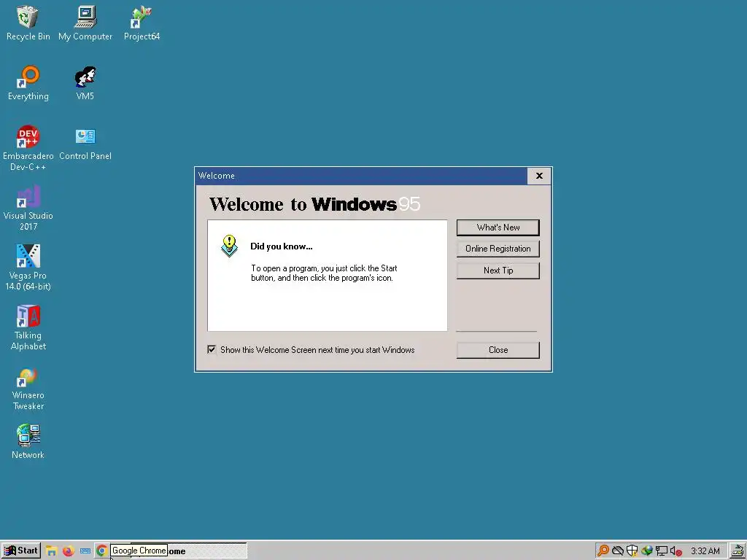Open the network monitor tray icon
The height and width of the screenshot is (560, 747).
tap(661, 551)
